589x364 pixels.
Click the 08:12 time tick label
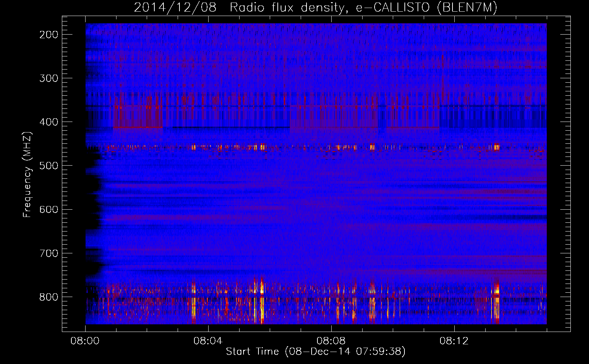click(x=454, y=341)
